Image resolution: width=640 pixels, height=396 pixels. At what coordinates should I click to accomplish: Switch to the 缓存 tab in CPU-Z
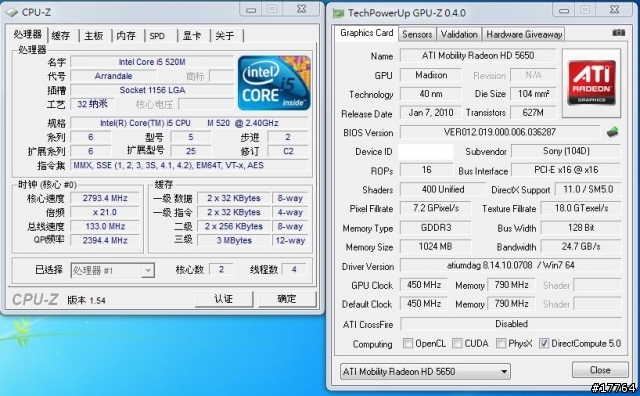pyautogui.click(x=61, y=36)
